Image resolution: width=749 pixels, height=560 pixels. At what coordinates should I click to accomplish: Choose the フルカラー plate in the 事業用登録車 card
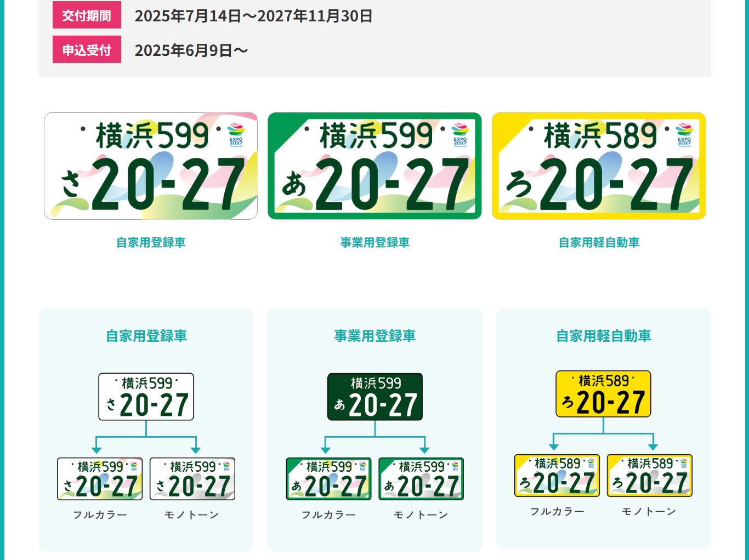(x=328, y=479)
